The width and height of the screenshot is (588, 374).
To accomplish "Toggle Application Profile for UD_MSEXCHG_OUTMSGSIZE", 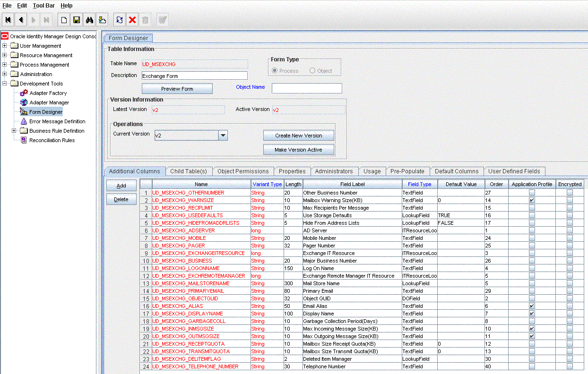I will pyautogui.click(x=532, y=336).
